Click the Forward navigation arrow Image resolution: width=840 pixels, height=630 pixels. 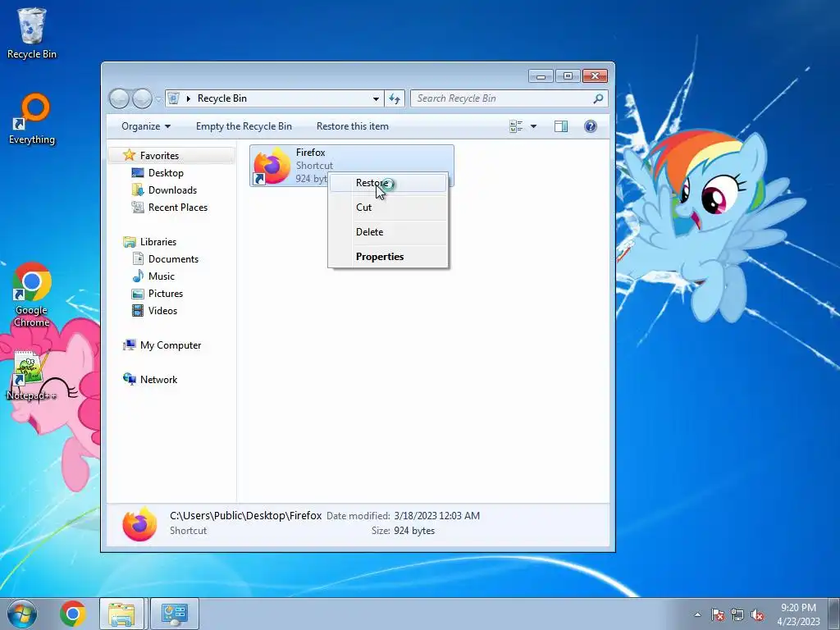pos(142,98)
